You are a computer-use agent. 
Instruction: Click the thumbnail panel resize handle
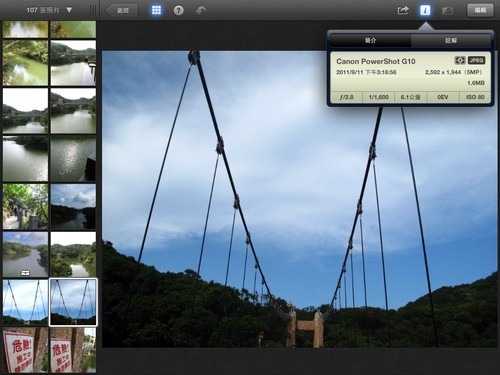click(93, 10)
